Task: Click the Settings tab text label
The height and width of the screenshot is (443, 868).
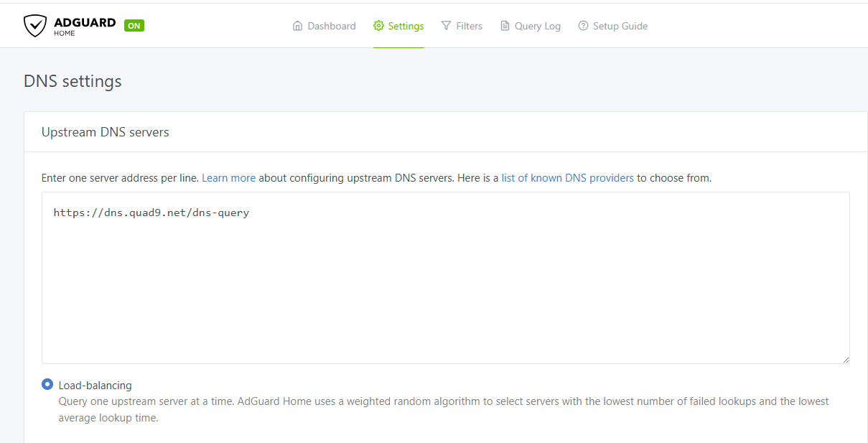Action: (406, 26)
